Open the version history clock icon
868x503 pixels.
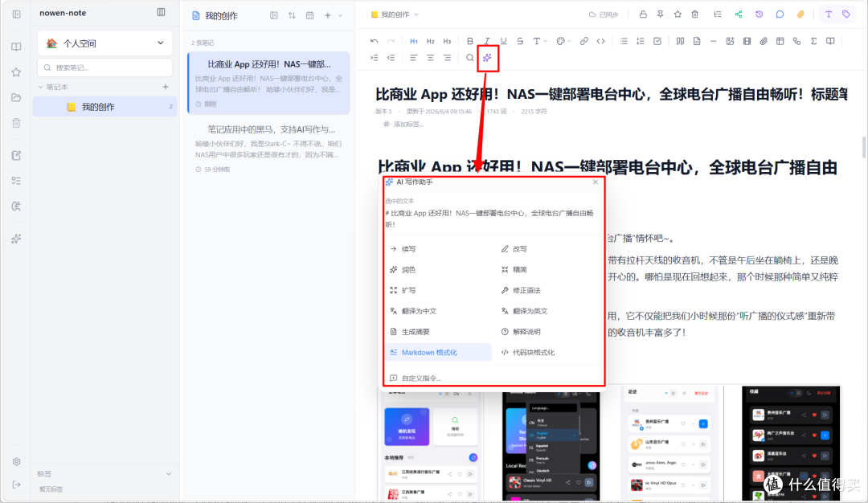click(759, 14)
